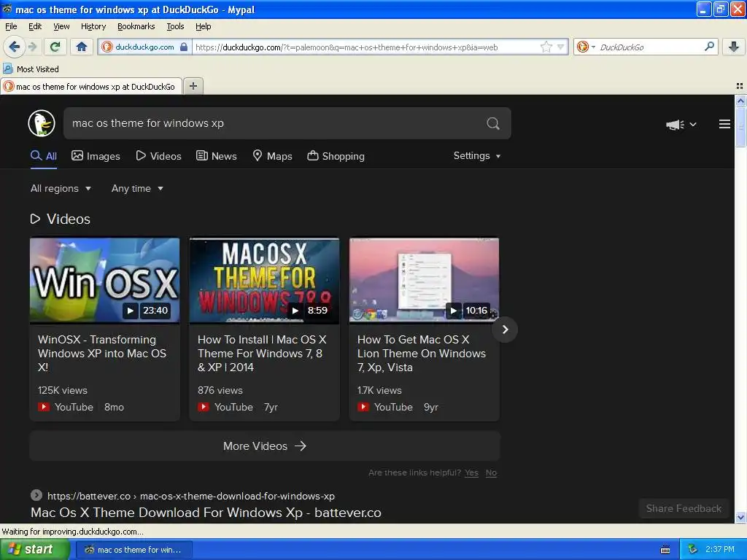This screenshot has height=560, width=747.
Task: Open the Windows start menu
Action: (x=34, y=550)
